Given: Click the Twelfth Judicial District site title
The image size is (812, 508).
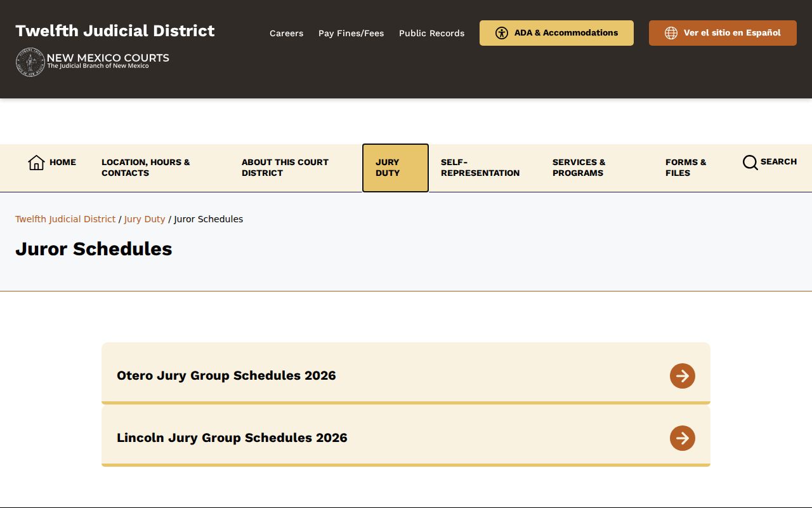Looking at the screenshot, I should point(115,30).
